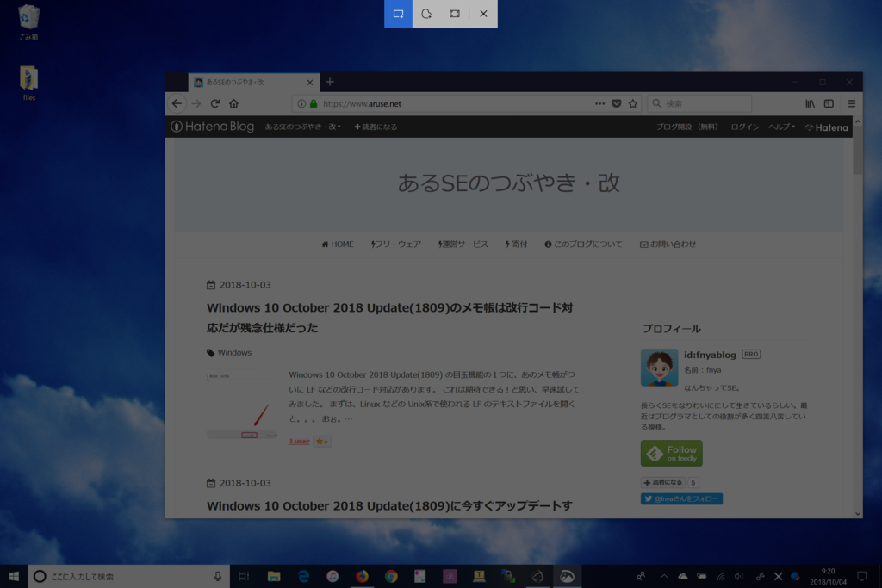The height and width of the screenshot is (588, 882).
Task: Select the full-screen snip mode
Action: coord(454,14)
